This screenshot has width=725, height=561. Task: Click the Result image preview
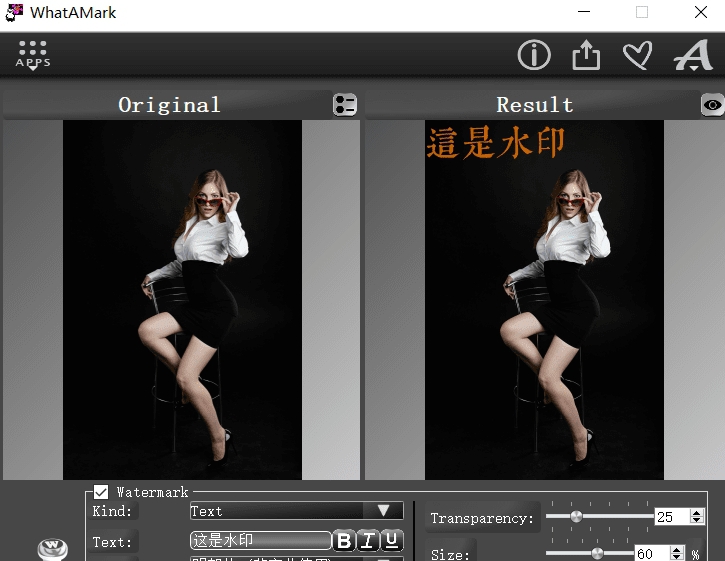[x=544, y=300]
